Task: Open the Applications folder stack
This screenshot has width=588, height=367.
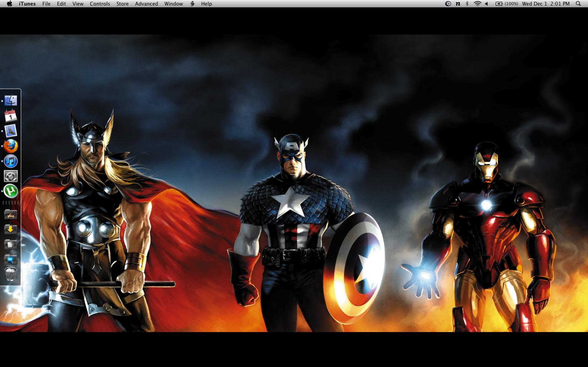Action: (x=11, y=215)
